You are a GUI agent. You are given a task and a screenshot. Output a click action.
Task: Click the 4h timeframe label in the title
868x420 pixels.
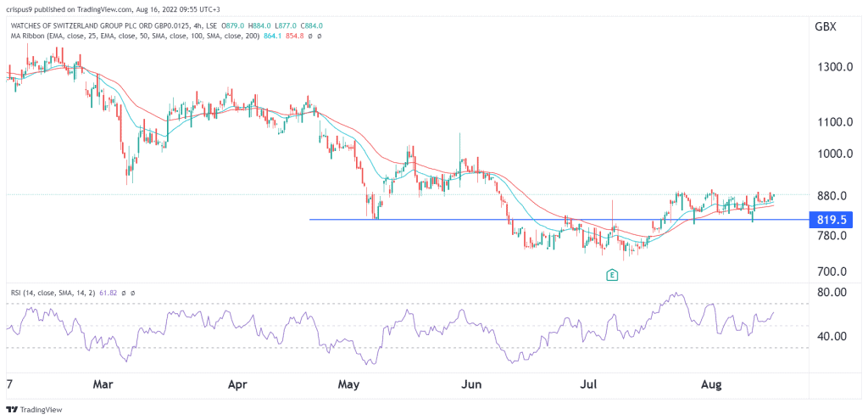196,25
